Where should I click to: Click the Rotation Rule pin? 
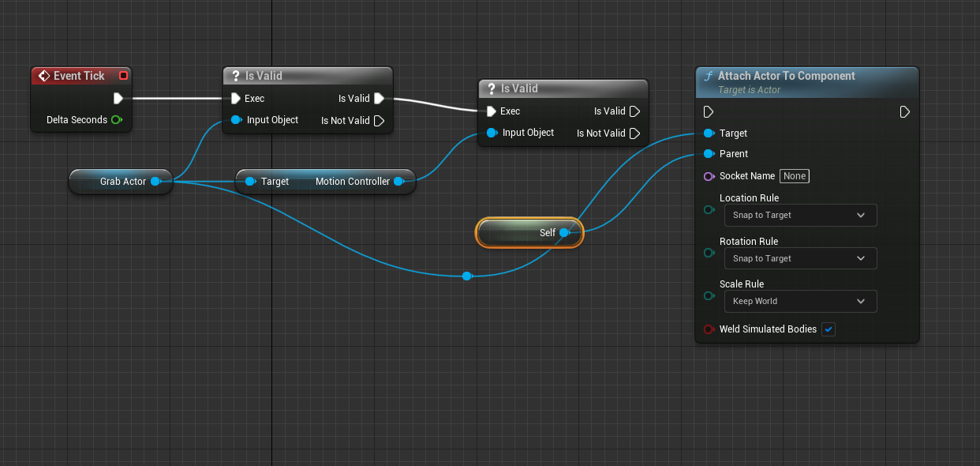pos(709,253)
